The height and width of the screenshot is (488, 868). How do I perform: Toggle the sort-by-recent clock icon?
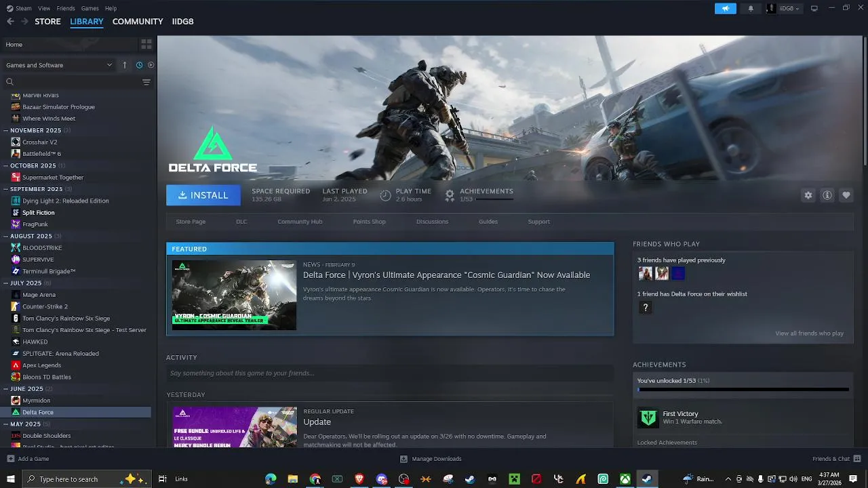tap(139, 65)
